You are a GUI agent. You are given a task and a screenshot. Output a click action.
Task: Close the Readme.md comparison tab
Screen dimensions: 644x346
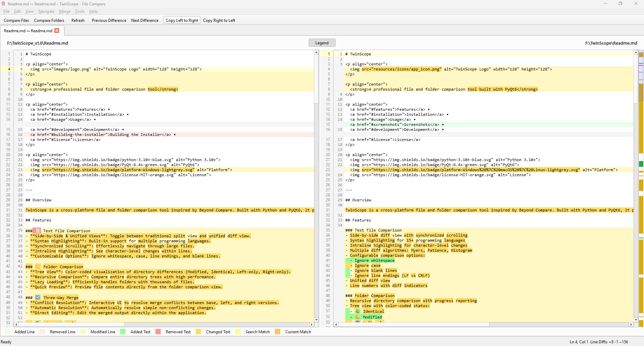57,31
